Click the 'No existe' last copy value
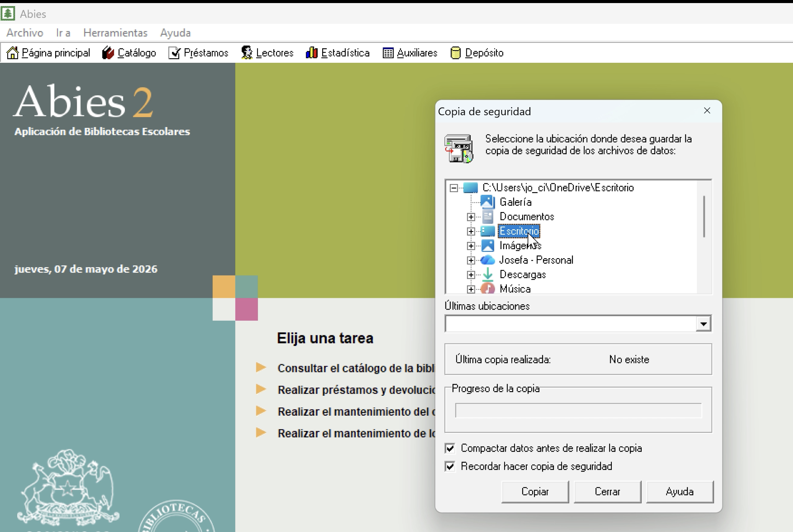Image resolution: width=793 pixels, height=532 pixels. (x=629, y=359)
